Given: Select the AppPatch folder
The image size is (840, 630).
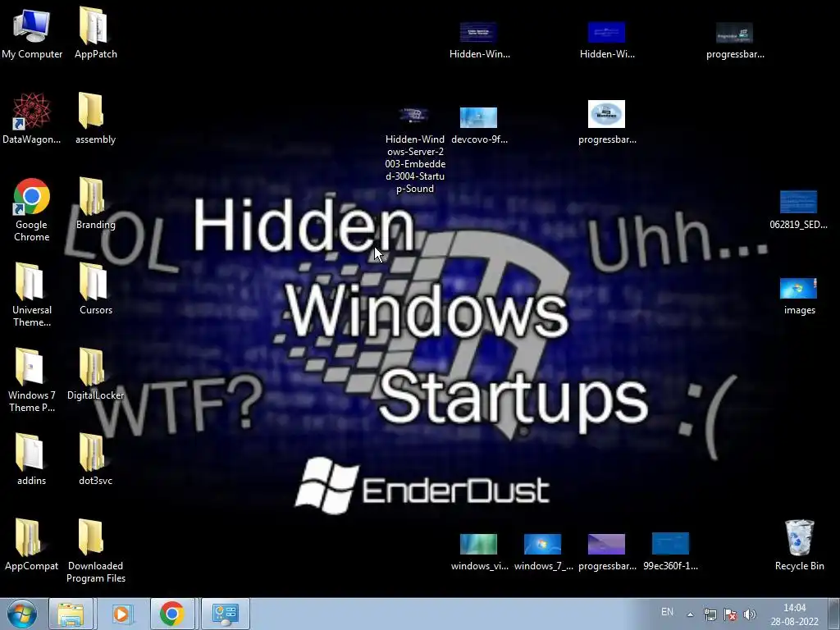Looking at the screenshot, I should click(x=95, y=33).
